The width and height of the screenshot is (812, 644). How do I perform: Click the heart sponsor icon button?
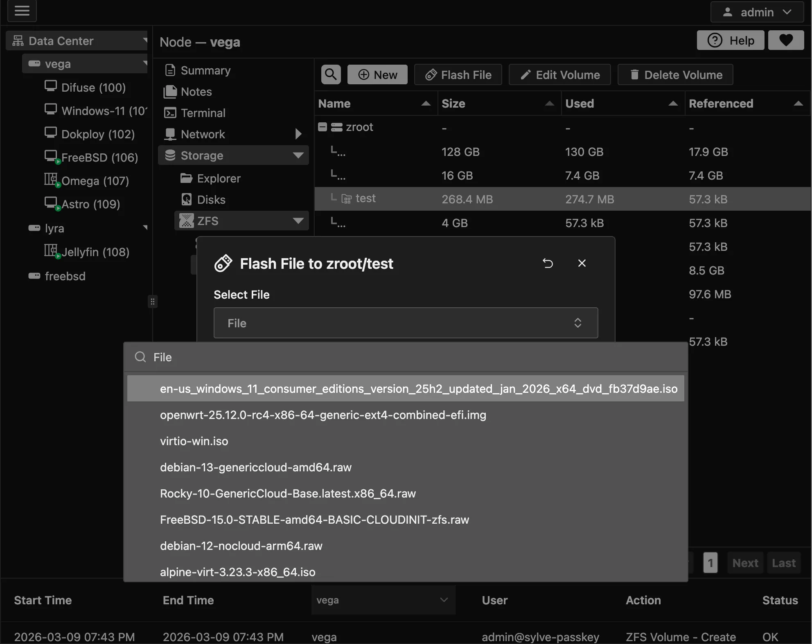click(x=786, y=40)
